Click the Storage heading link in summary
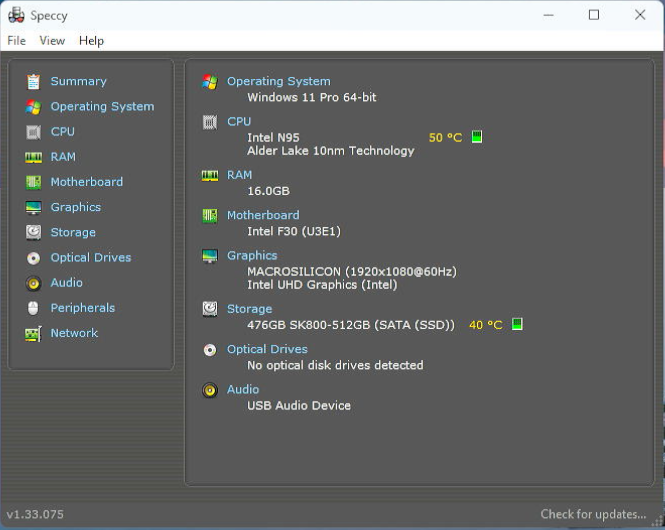Viewport: 665px width, 530px height. (x=249, y=309)
